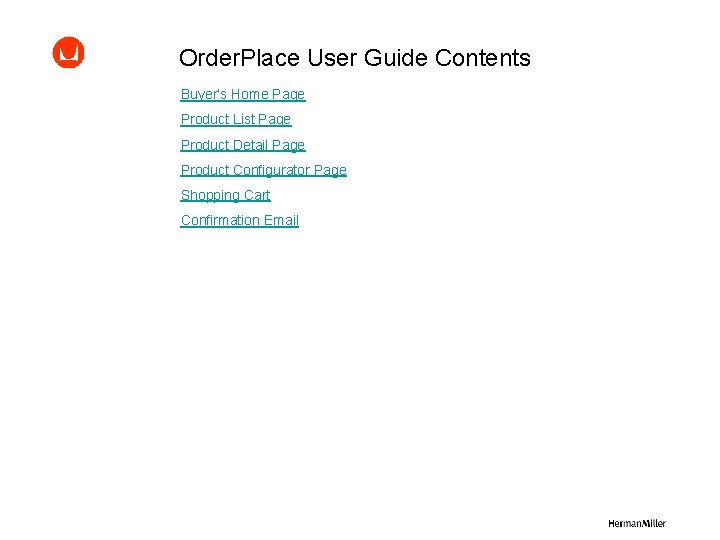Jump to Shopping Cart section
Viewport: 720px width, 540px height.
tap(225, 195)
